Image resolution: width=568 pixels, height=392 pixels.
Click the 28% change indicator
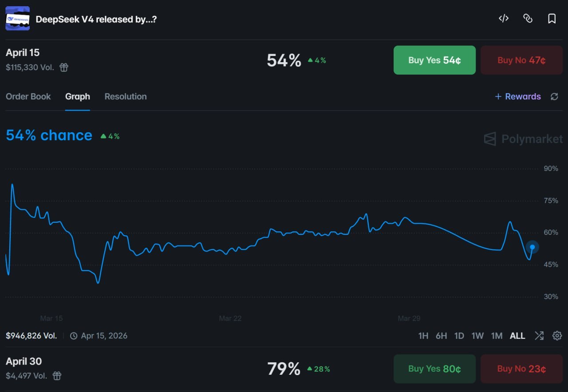point(318,369)
